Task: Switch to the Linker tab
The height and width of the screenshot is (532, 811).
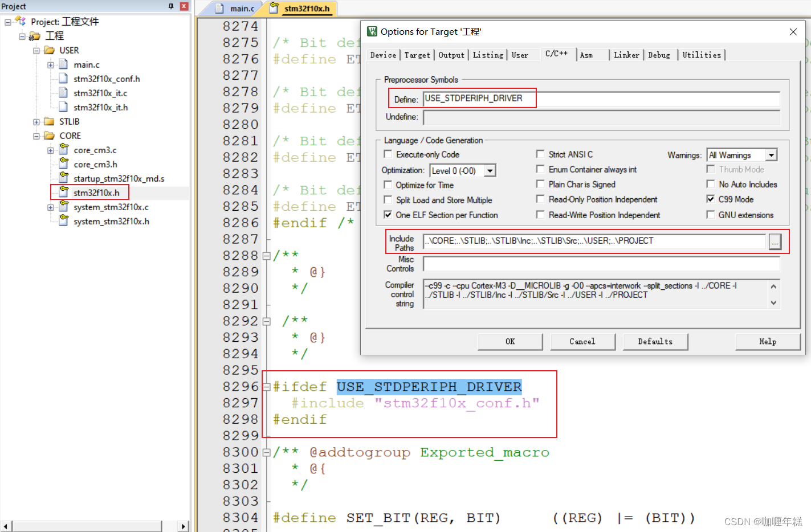Action: tap(626, 55)
